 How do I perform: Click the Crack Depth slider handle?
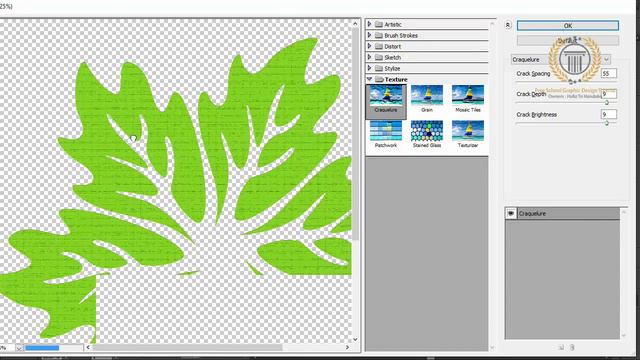click(x=607, y=103)
